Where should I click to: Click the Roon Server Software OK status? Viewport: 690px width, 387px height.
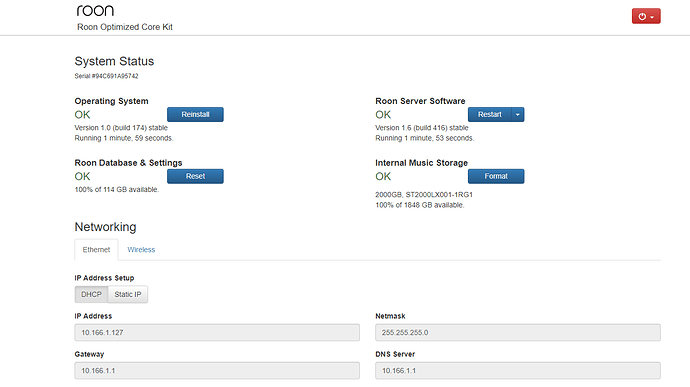click(x=383, y=115)
